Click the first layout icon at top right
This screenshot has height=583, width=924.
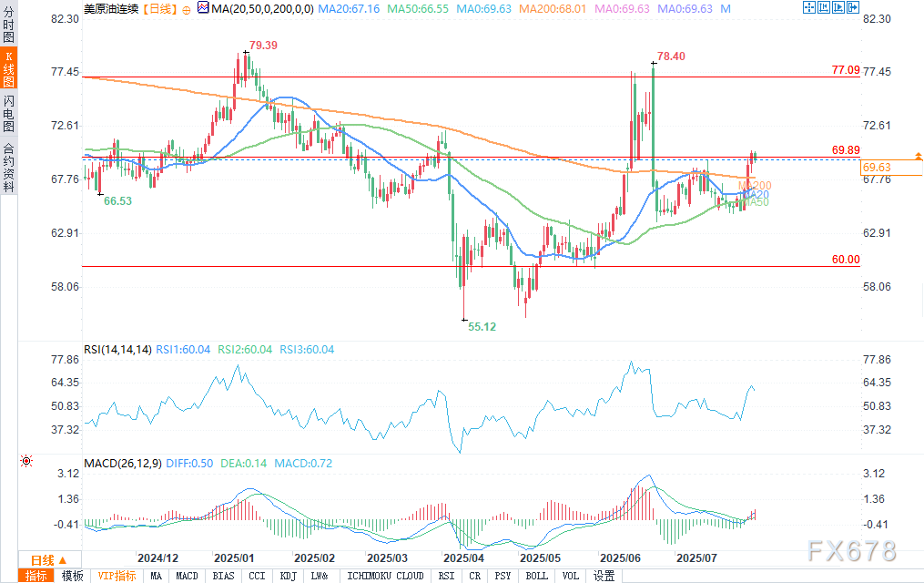click(808, 7)
